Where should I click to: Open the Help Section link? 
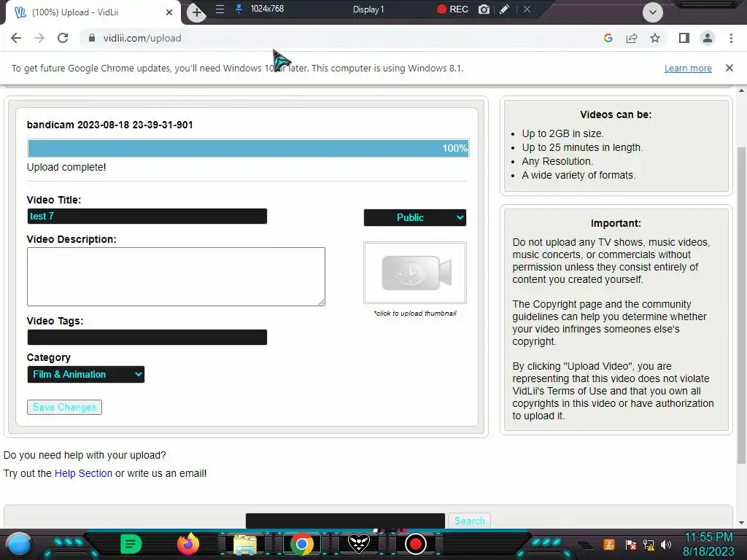point(83,473)
